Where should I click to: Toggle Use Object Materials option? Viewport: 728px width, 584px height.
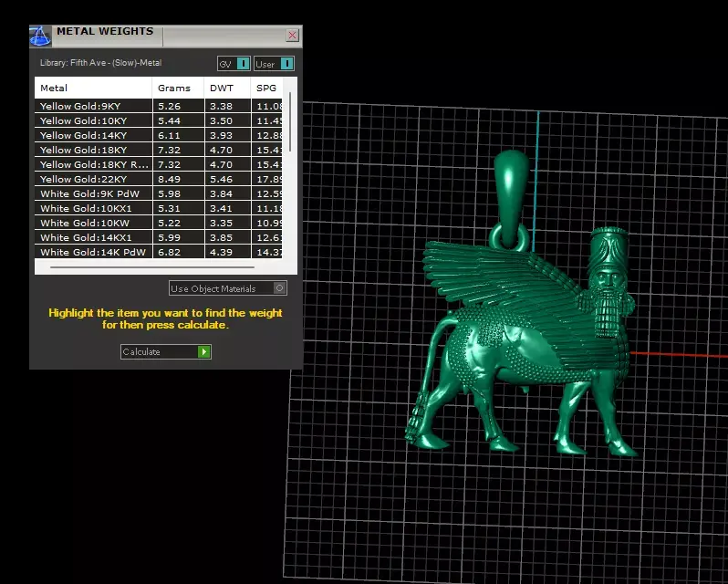[228, 288]
